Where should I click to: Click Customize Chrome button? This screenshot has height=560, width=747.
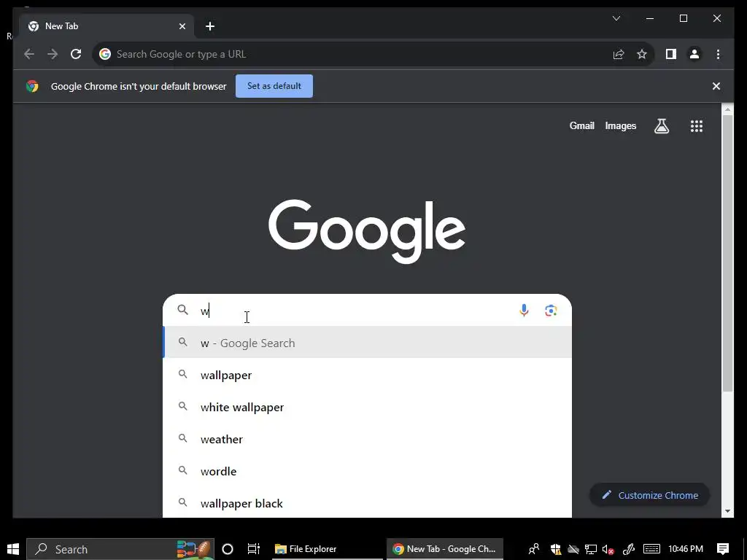pos(649,495)
